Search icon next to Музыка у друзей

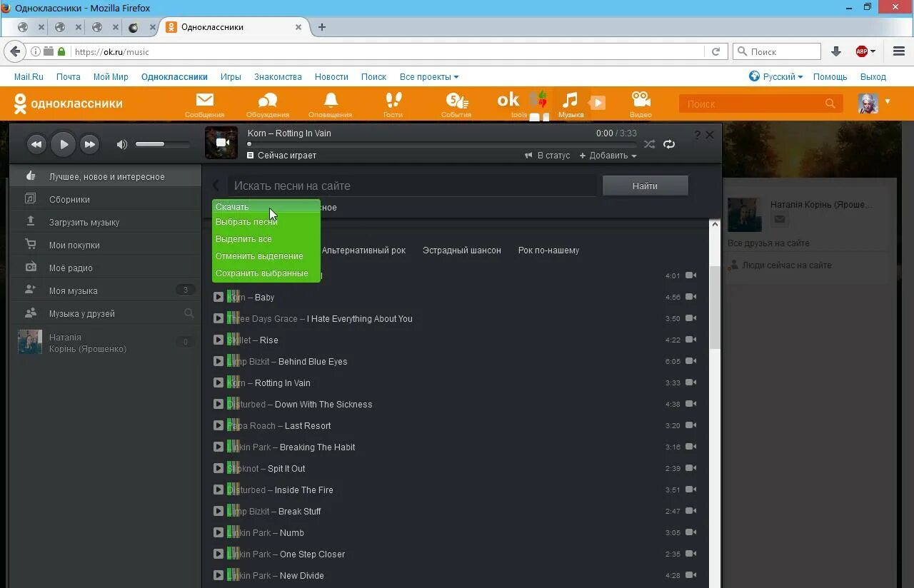[x=189, y=313]
